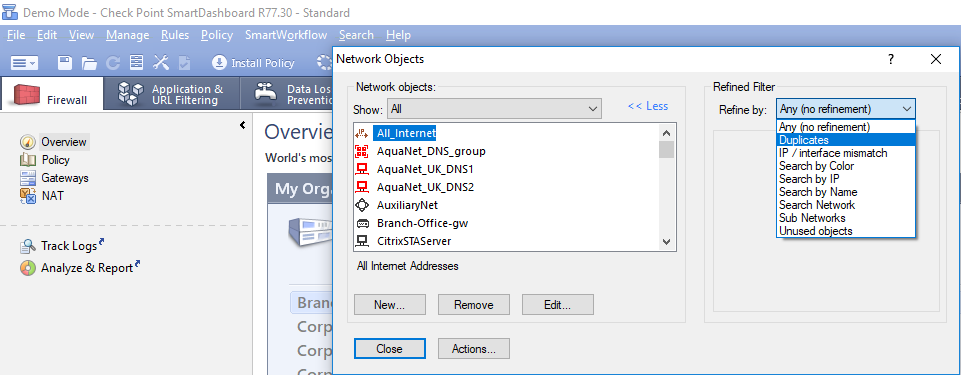Open the Help menu
The image size is (961, 375).
point(398,35)
